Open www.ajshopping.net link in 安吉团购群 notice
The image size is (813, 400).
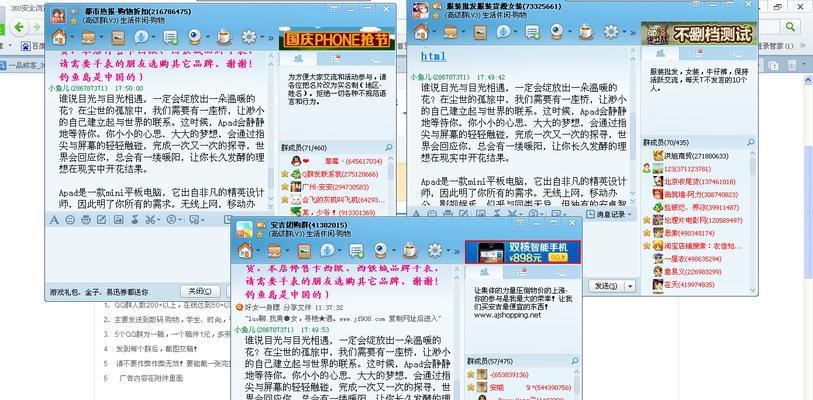[507, 314]
